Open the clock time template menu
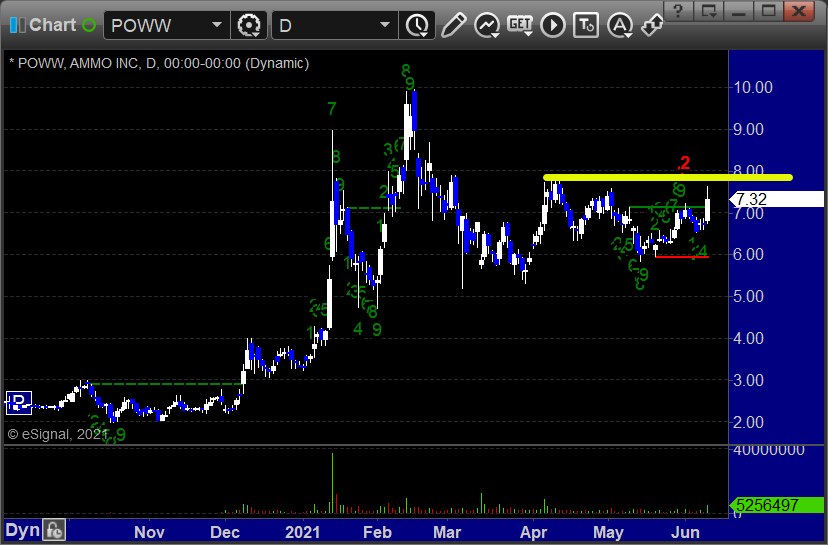This screenshot has width=828, height=545. (417, 25)
